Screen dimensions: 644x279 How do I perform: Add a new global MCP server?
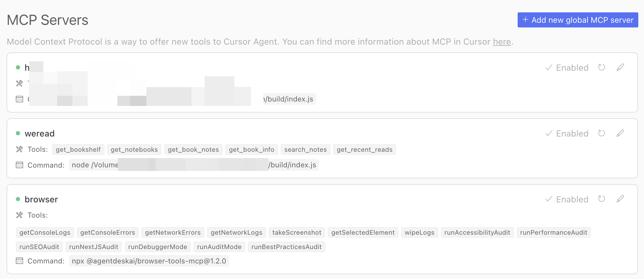(x=578, y=20)
